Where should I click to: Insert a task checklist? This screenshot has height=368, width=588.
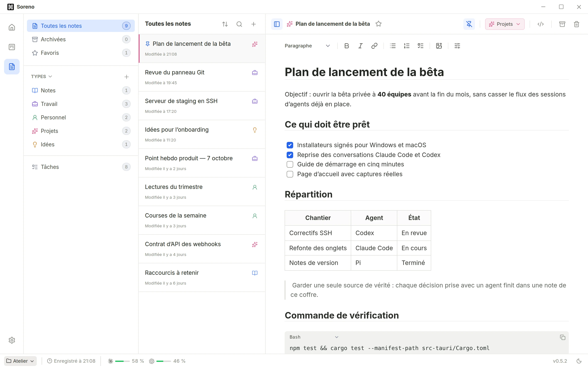click(421, 46)
